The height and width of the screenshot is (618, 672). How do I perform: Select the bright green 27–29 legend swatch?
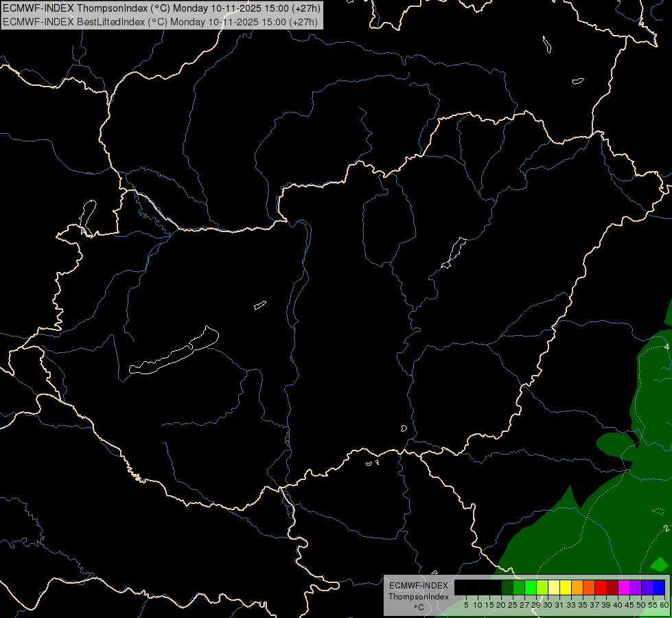tap(531, 587)
